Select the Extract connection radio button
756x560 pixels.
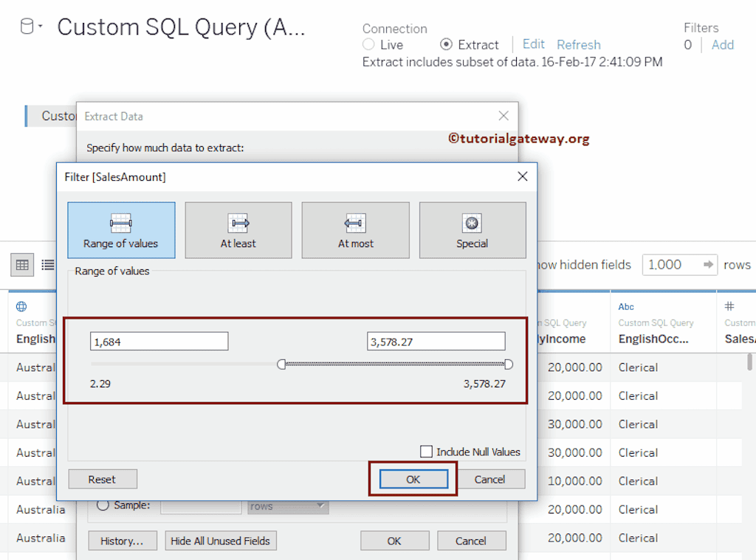click(446, 44)
